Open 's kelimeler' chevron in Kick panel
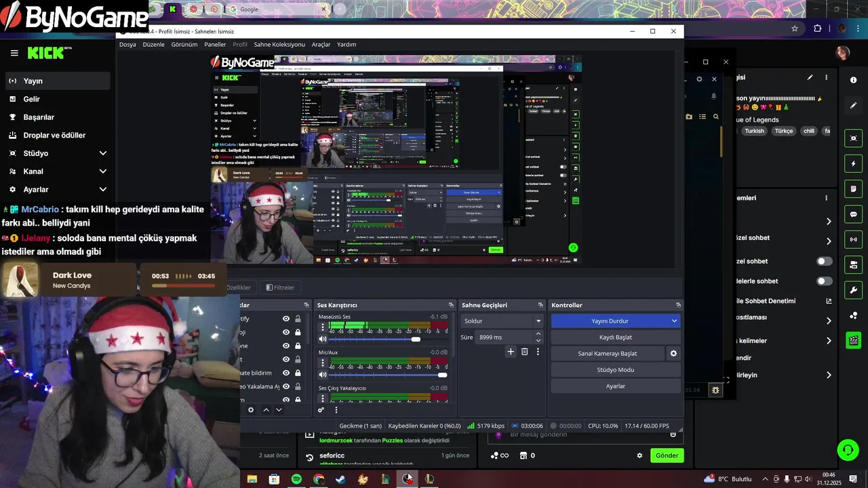 pos(829,341)
